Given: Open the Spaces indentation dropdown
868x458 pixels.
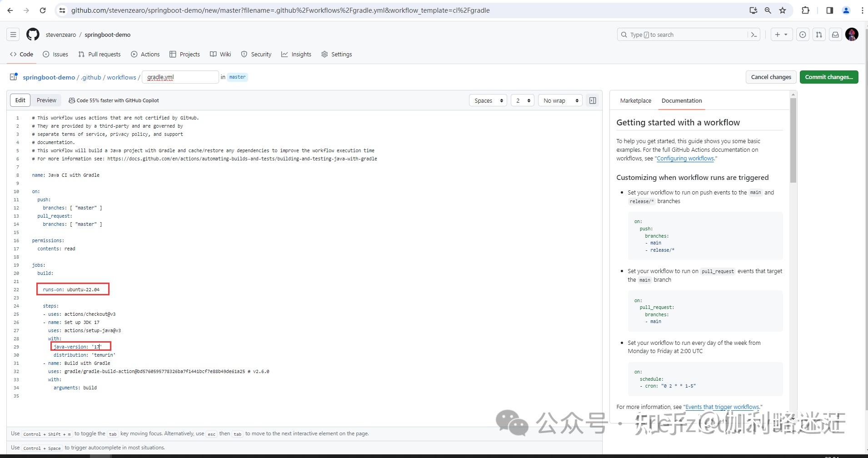Looking at the screenshot, I should click(x=488, y=100).
